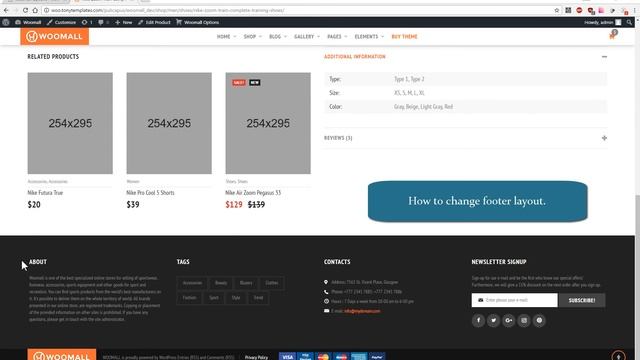640x360 pixels.
Task: Click the PayPal payment icon
Action: tap(377, 356)
